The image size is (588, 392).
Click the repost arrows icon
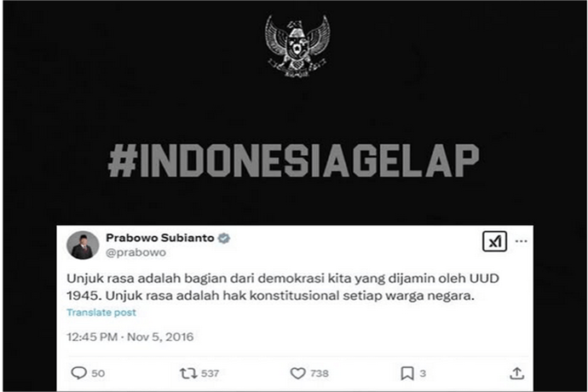[187, 373]
